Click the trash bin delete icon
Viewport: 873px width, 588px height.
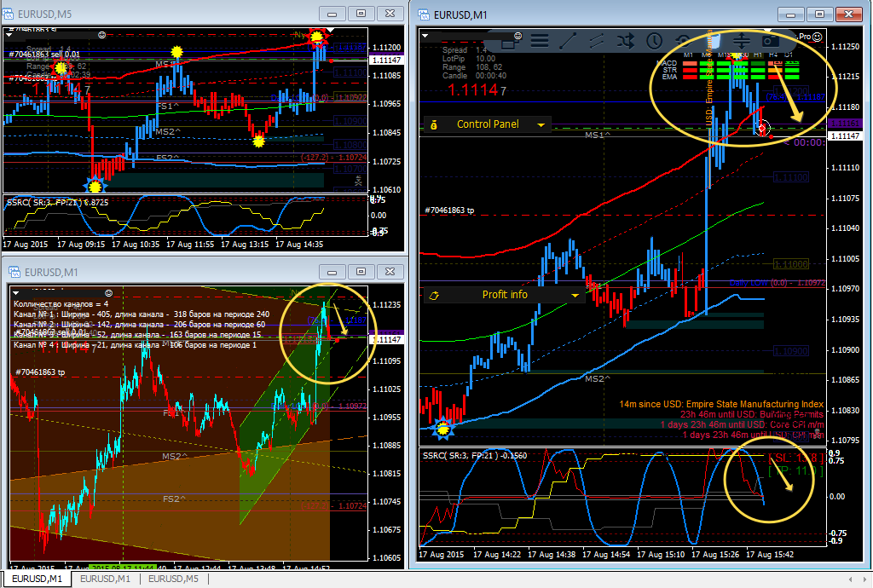(713, 40)
